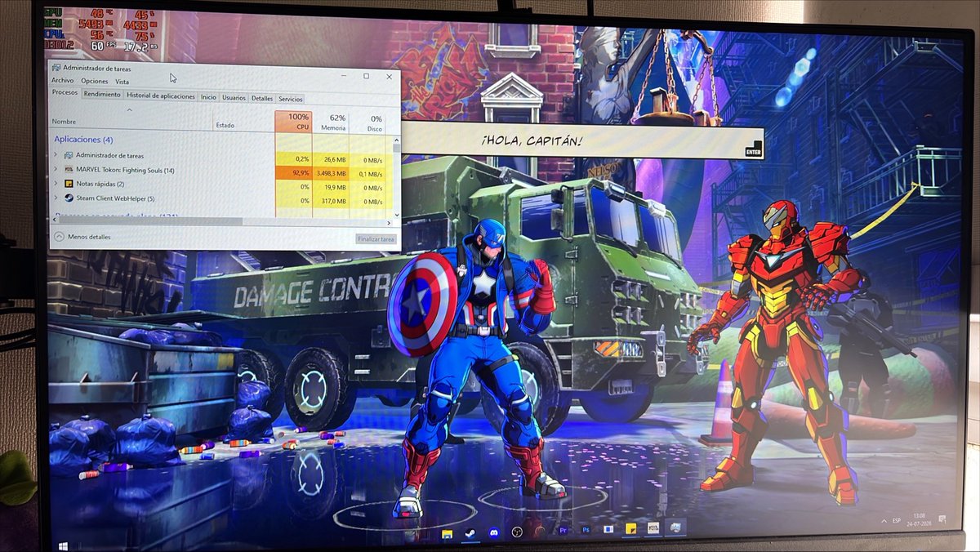Click the vertical scrollbar up arrow
The image size is (980, 552).
click(397, 140)
